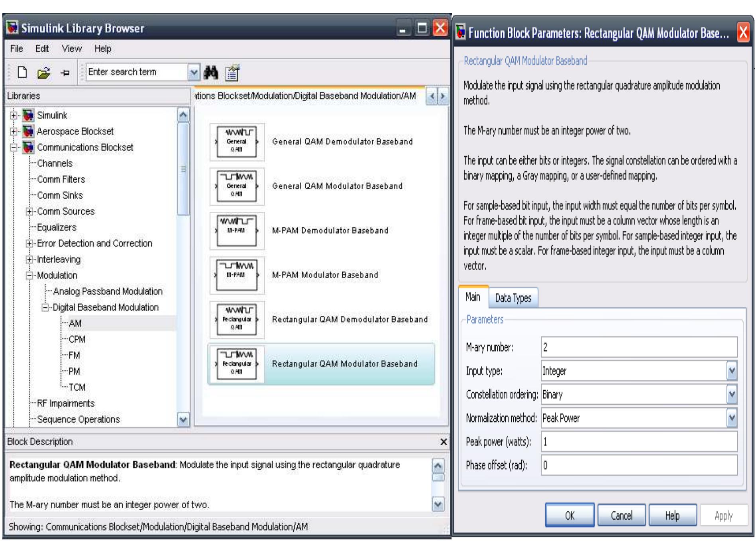Click the new model toolbar icon
The width and height of the screenshot is (756, 541).
click(22, 72)
